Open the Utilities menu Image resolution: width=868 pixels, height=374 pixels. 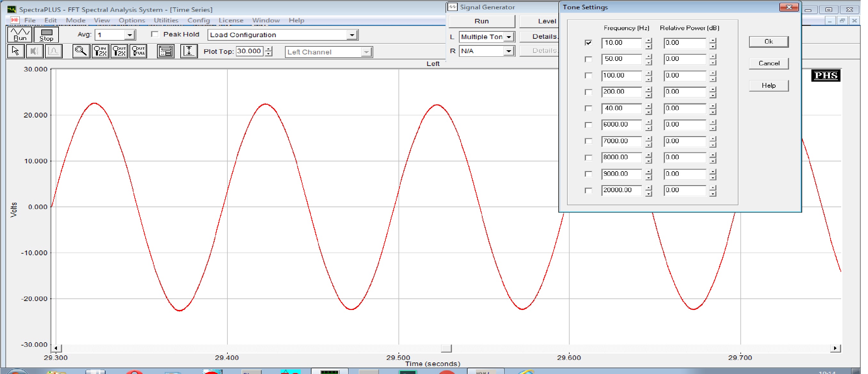click(166, 20)
